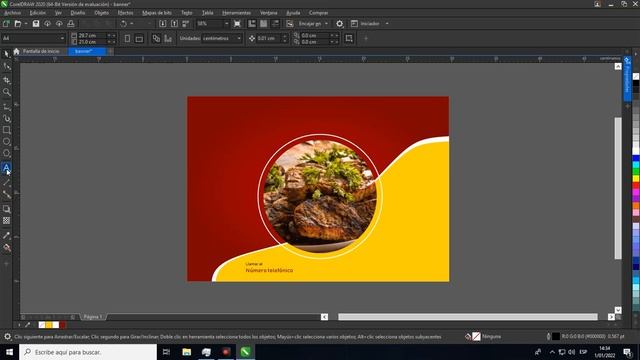Select the Artistic Media tool
Screen dimensions: 640x360
tap(7, 118)
